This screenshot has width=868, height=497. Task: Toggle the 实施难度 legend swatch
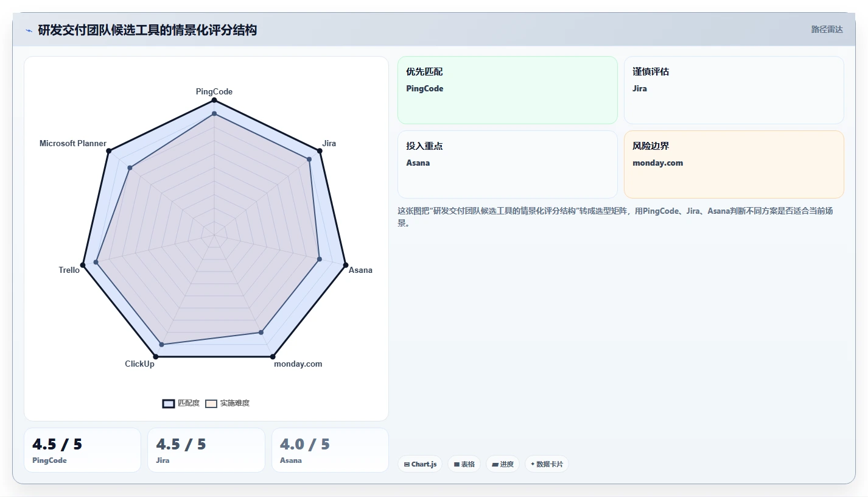(211, 403)
